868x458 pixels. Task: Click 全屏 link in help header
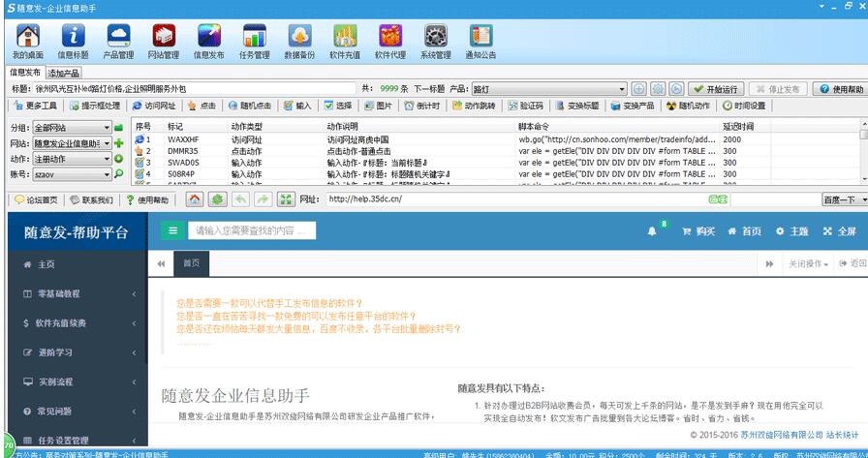840,231
